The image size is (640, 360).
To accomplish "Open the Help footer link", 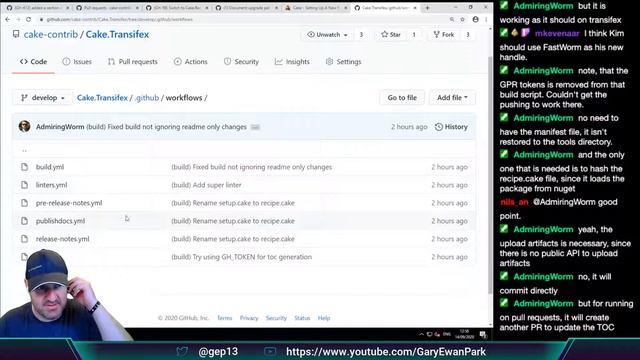I will coord(324,318).
